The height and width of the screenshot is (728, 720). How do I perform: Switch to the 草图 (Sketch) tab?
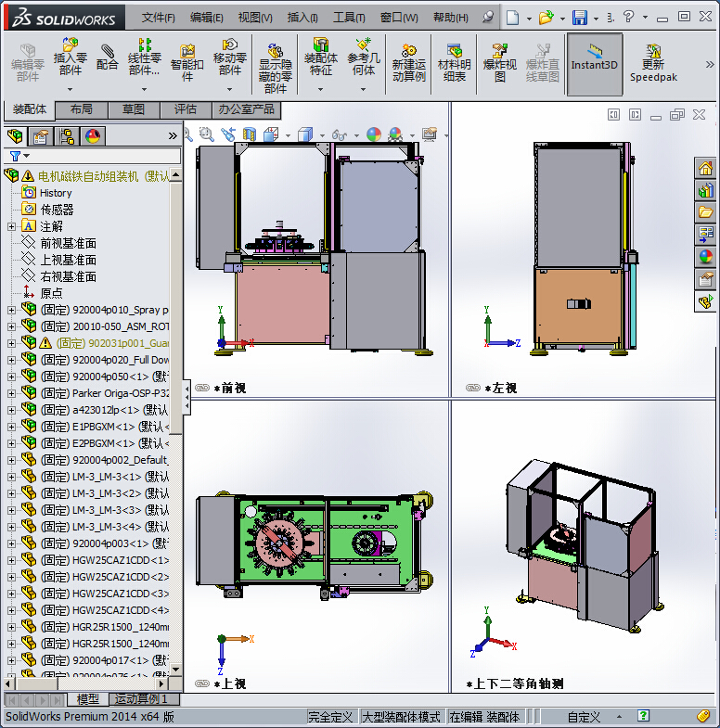tap(134, 109)
